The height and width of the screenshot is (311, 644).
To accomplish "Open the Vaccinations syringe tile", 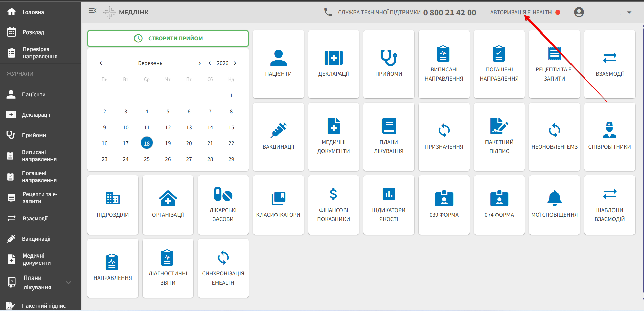I will 278,137.
